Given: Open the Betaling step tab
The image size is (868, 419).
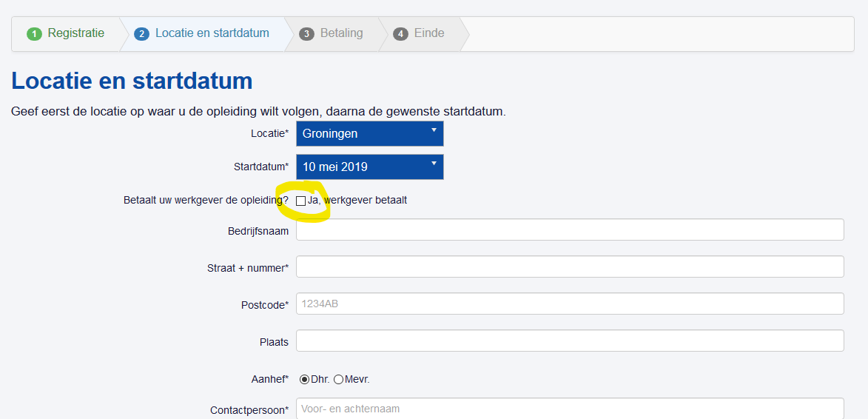Looking at the screenshot, I should (341, 33).
